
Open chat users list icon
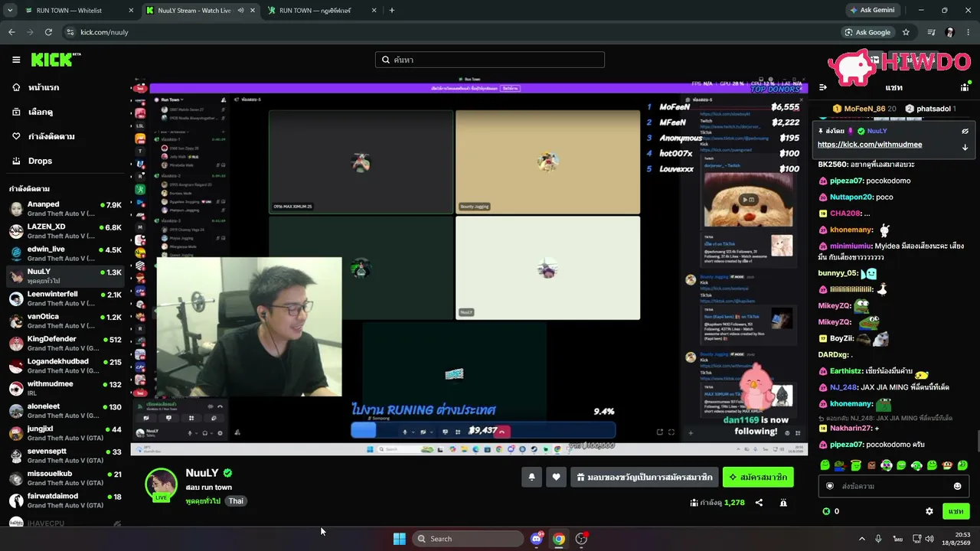click(965, 87)
